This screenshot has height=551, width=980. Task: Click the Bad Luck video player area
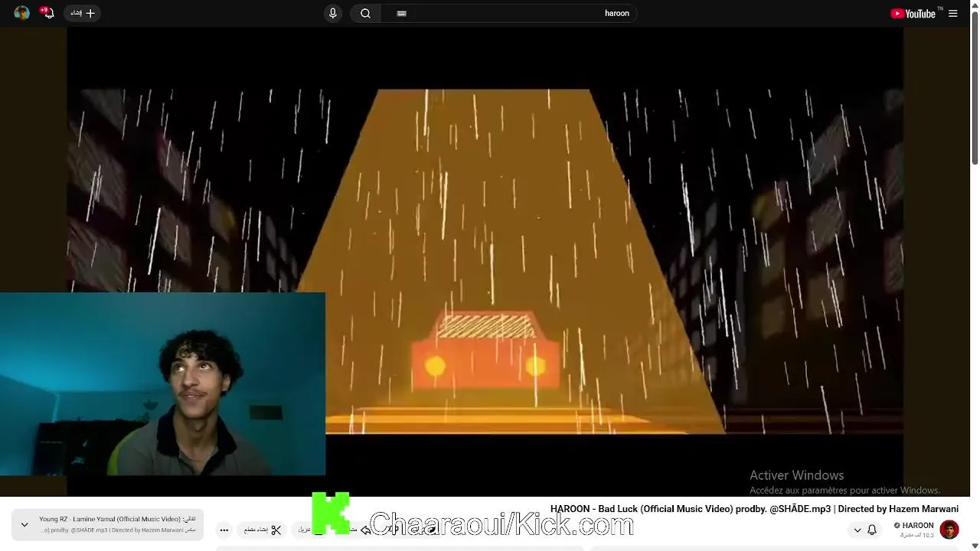click(x=485, y=261)
